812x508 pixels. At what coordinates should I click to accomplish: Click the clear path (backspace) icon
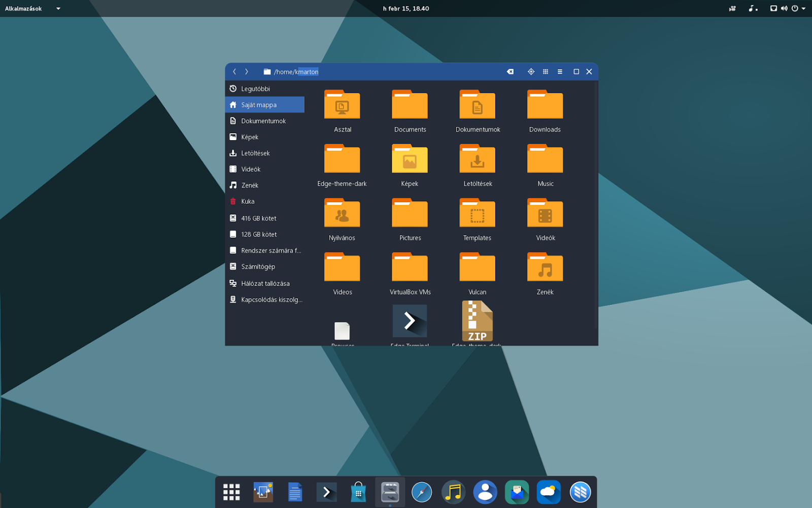click(510, 72)
